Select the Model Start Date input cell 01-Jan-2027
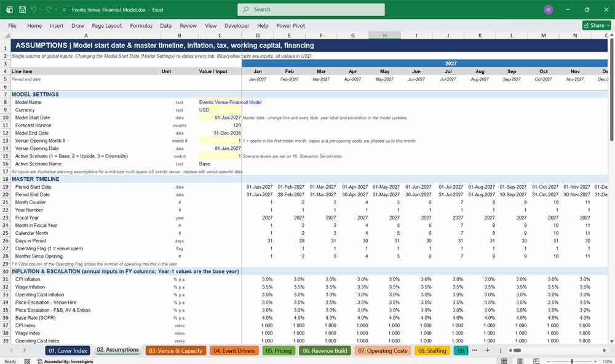Image resolution: width=615 pixels, height=364 pixels. (x=220, y=117)
